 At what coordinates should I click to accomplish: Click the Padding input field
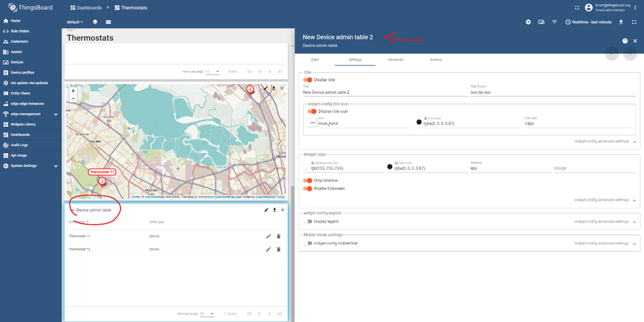coord(510,168)
